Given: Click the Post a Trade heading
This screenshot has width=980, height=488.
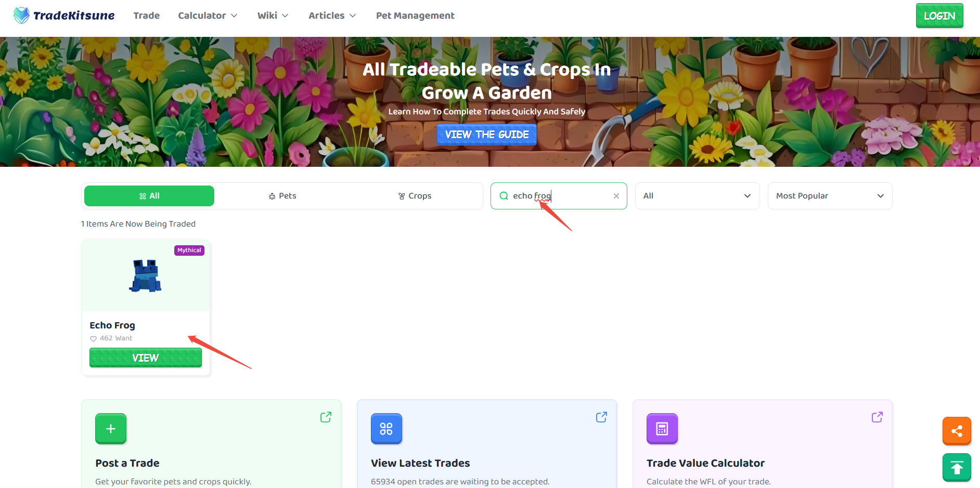Looking at the screenshot, I should tap(127, 463).
